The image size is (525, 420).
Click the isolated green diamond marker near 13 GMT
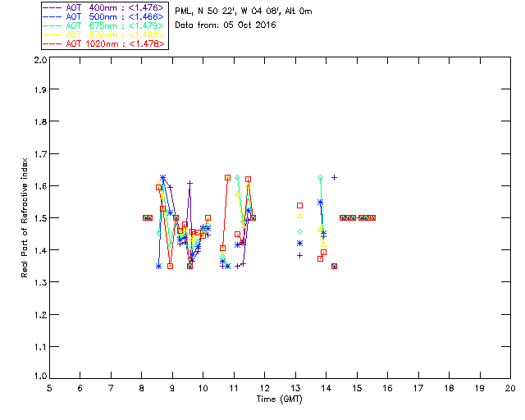click(299, 232)
